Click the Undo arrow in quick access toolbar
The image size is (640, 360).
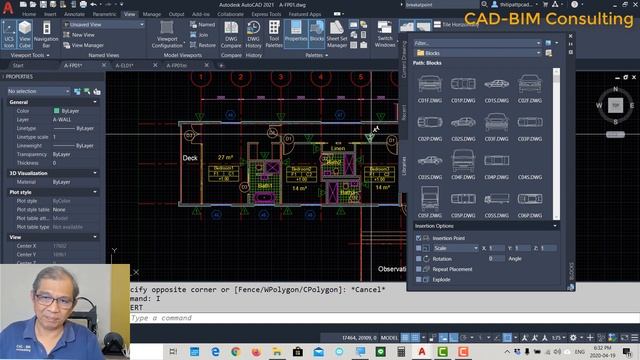tap(93, 4)
